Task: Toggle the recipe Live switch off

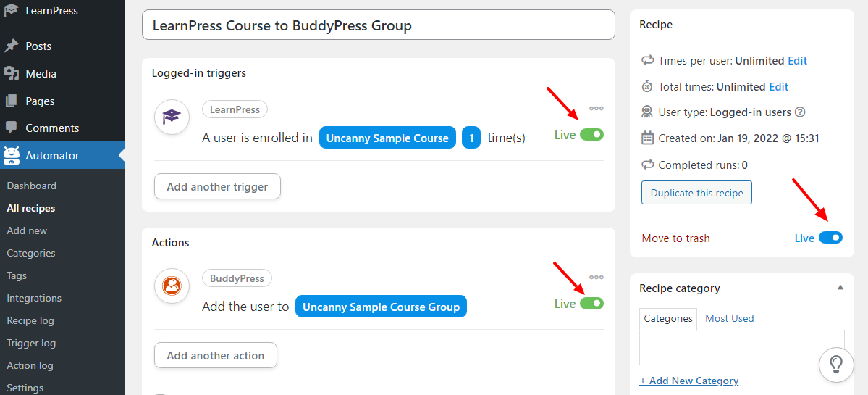Action: pyautogui.click(x=830, y=238)
